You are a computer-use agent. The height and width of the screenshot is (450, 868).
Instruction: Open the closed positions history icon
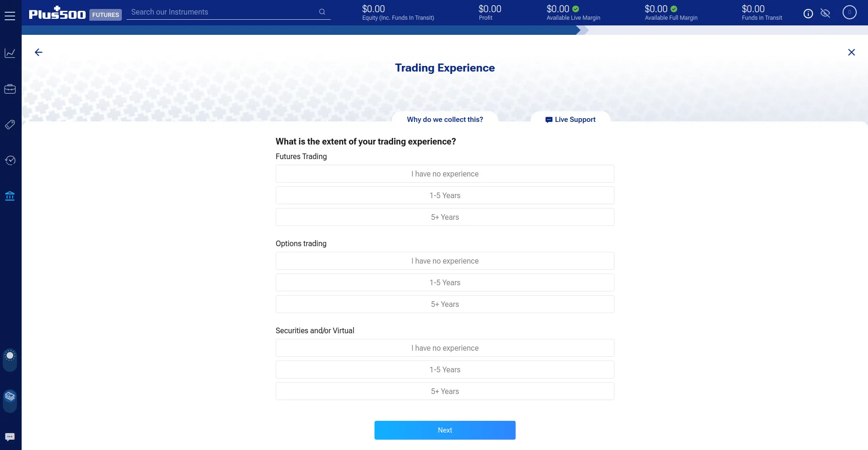[10, 161]
